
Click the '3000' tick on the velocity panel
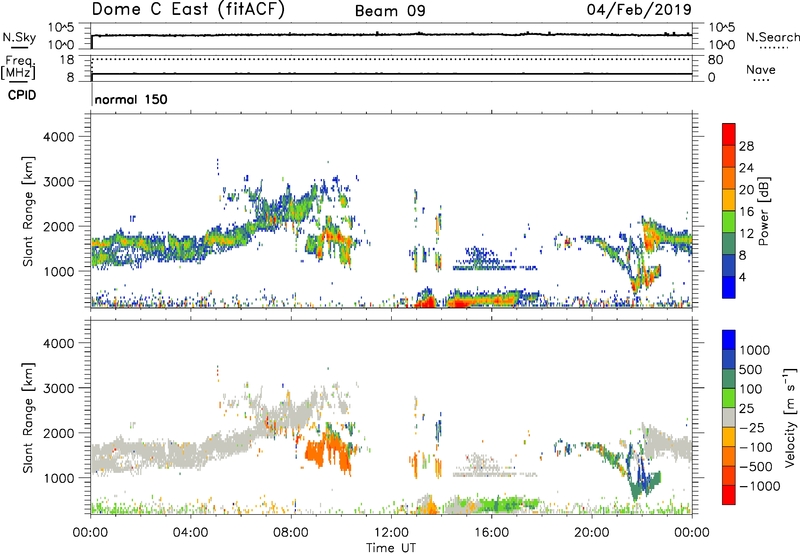point(59,388)
